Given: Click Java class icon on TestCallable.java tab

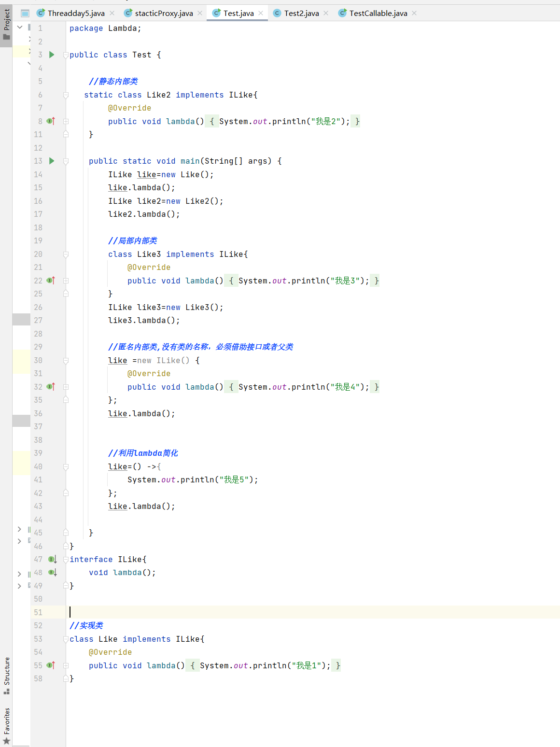Looking at the screenshot, I should (342, 13).
